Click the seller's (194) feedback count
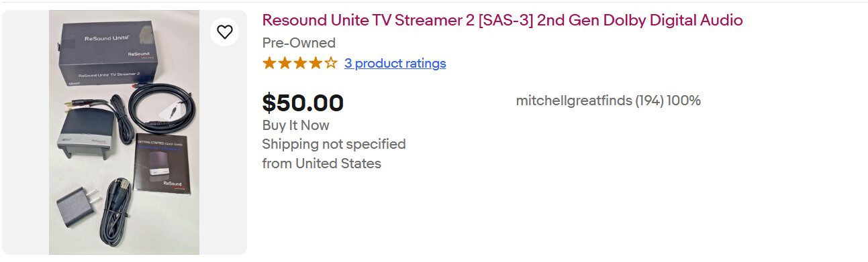This screenshot has height=262, width=868. point(649,101)
